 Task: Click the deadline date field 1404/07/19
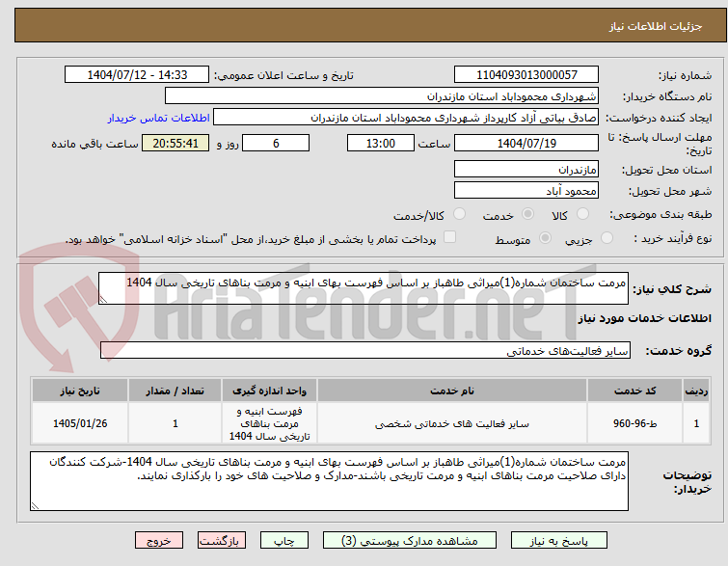[x=526, y=143]
